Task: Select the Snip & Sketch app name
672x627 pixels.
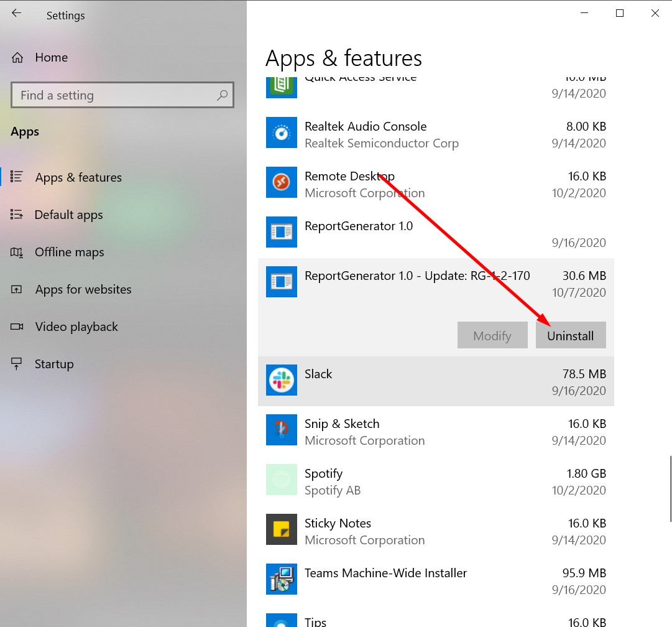Action: point(342,424)
